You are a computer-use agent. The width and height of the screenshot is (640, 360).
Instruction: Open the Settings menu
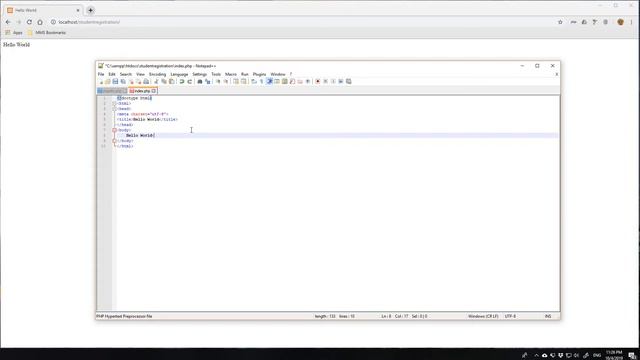coord(200,74)
